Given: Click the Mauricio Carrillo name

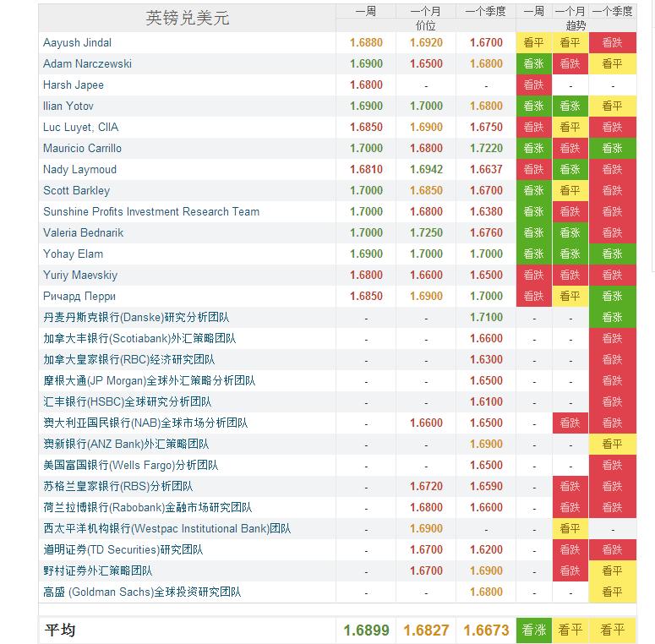Looking at the screenshot, I should pyautogui.click(x=82, y=148).
